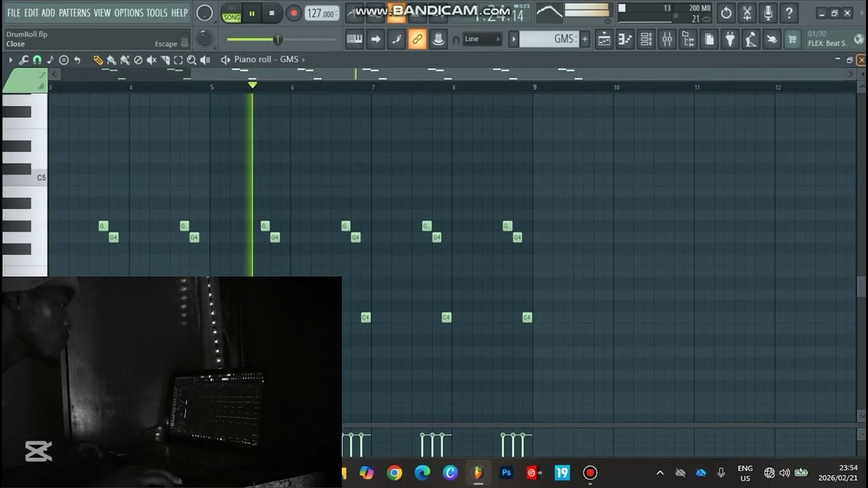Open the Line snap selector dropdown
Screen dimensions: 868x488
482,39
